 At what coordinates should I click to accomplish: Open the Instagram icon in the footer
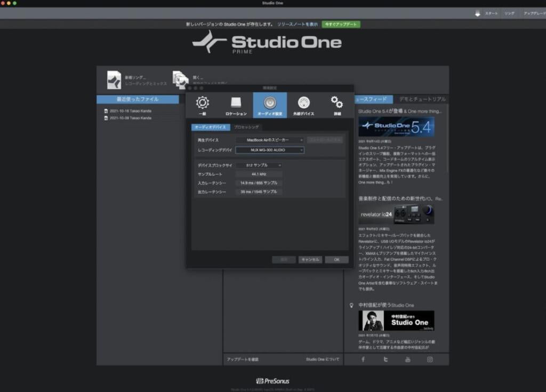(430, 359)
